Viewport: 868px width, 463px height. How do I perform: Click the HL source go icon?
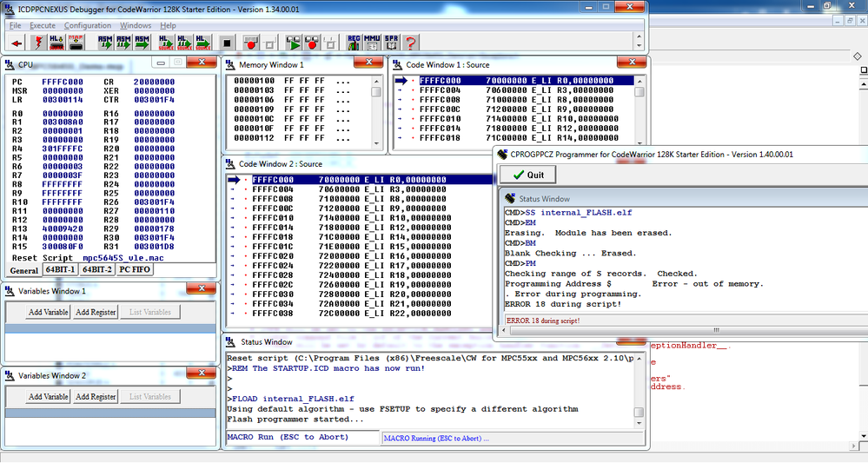point(203,43)
